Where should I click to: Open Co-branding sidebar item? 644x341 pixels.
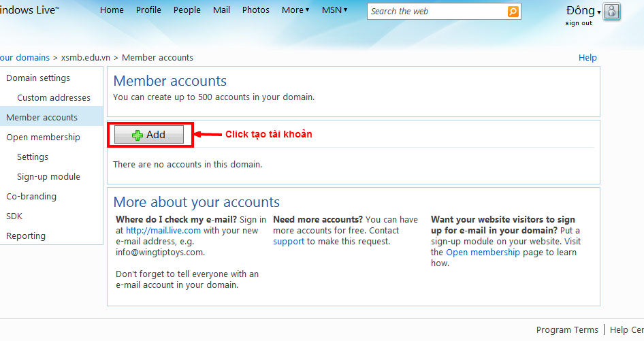tap(31, 197)
